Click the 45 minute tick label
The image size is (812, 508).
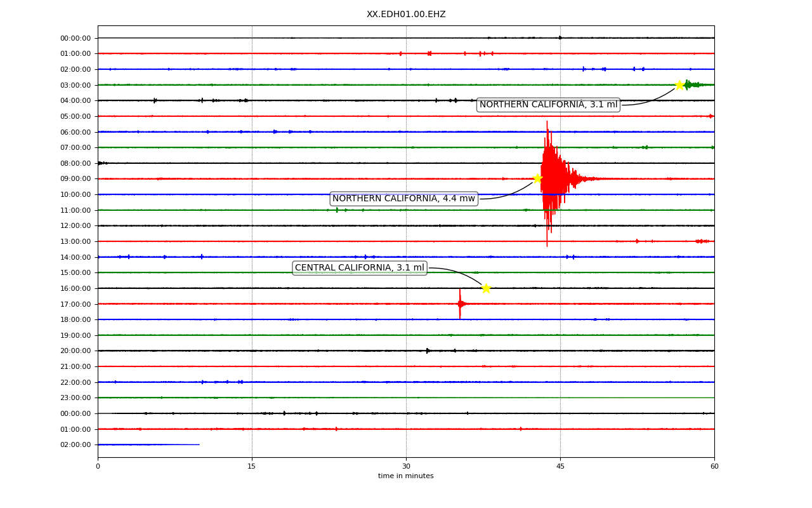[560, 467]
